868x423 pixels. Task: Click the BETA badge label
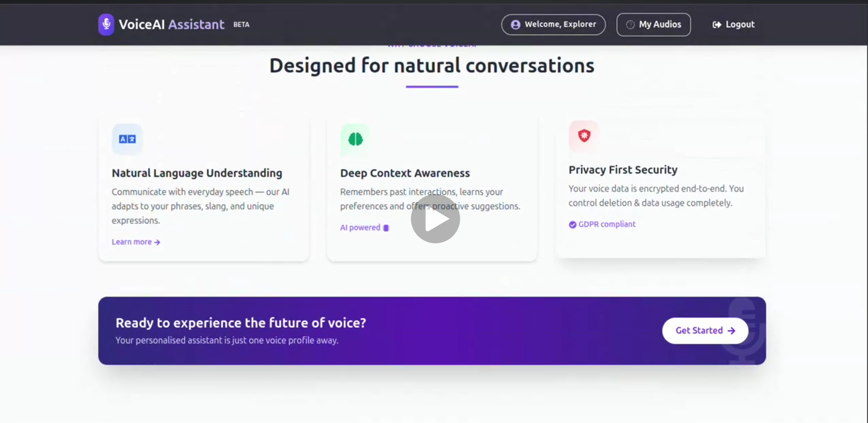[241, 24]
